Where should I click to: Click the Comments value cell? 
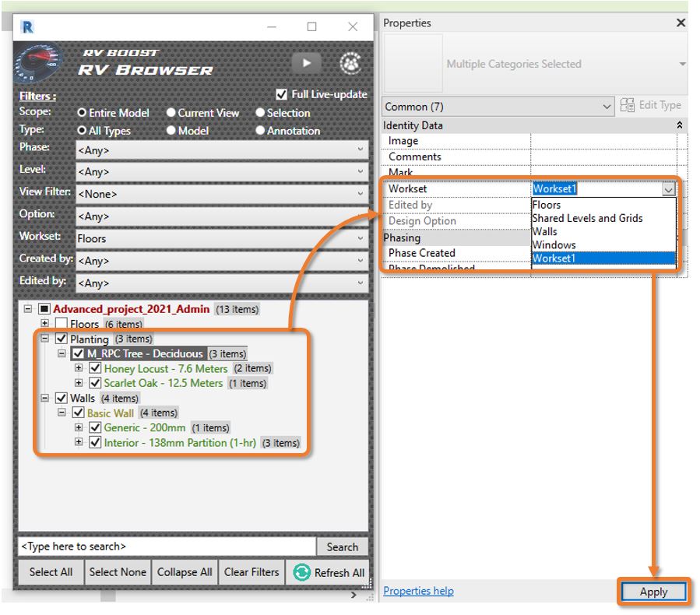[x=603, y=156]
